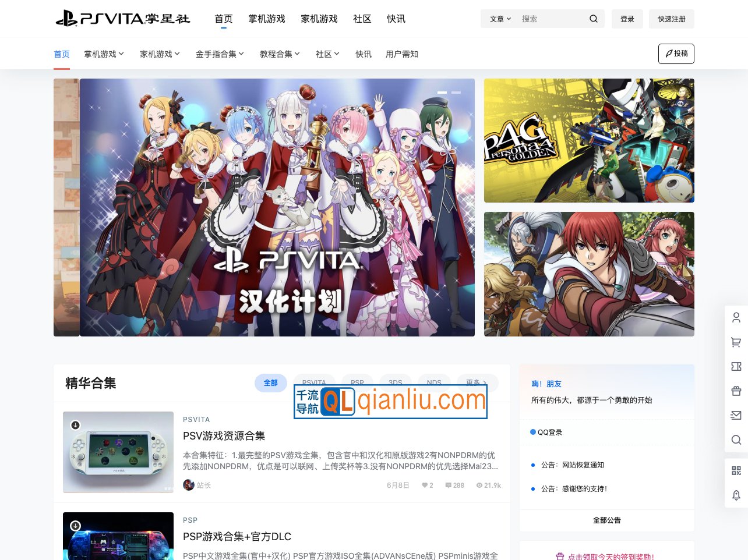
Task: Click the search magnifier in top search bar
Action: pos(593,19)
